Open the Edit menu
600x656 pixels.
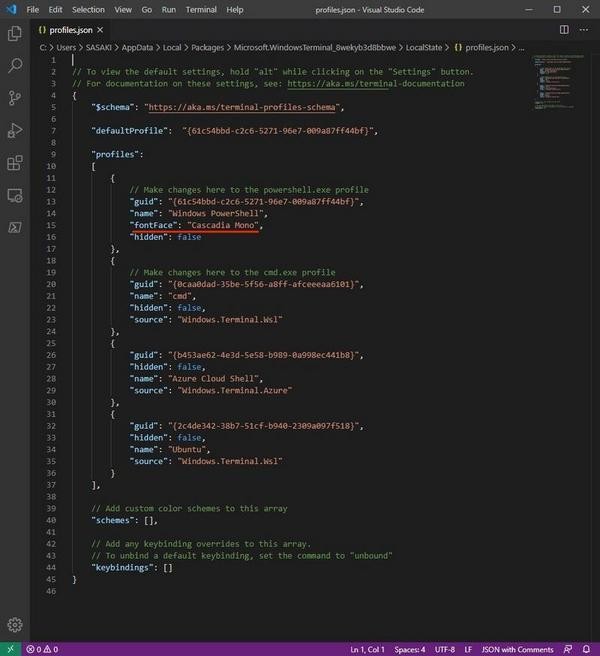55,10
